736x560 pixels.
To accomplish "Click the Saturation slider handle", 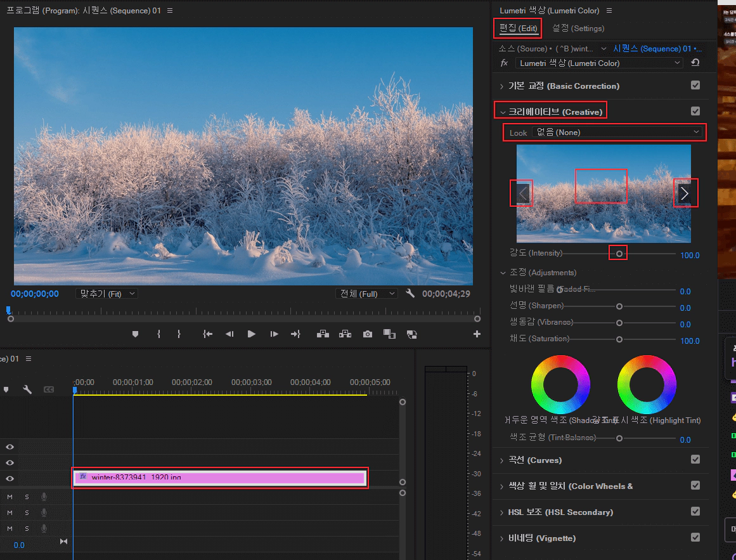I will (x=619, y=339).
